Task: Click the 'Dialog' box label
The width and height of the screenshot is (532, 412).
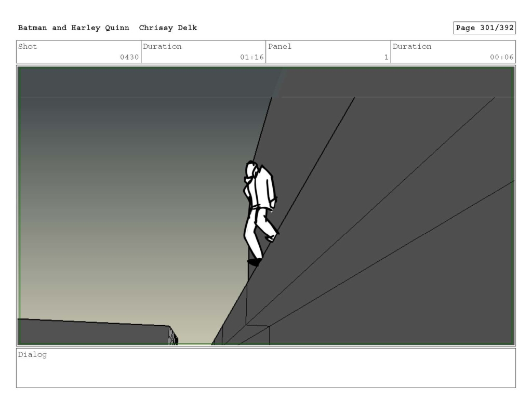Action: click(32, 355)
